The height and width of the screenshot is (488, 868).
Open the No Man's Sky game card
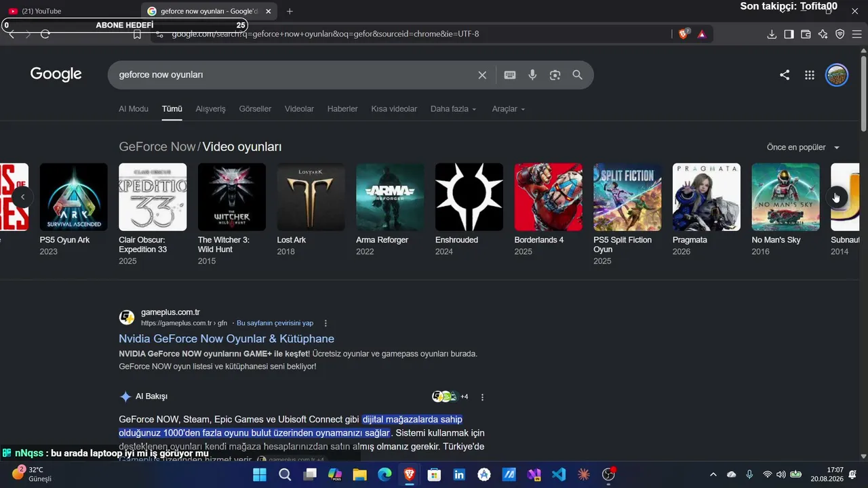[785, 210]
